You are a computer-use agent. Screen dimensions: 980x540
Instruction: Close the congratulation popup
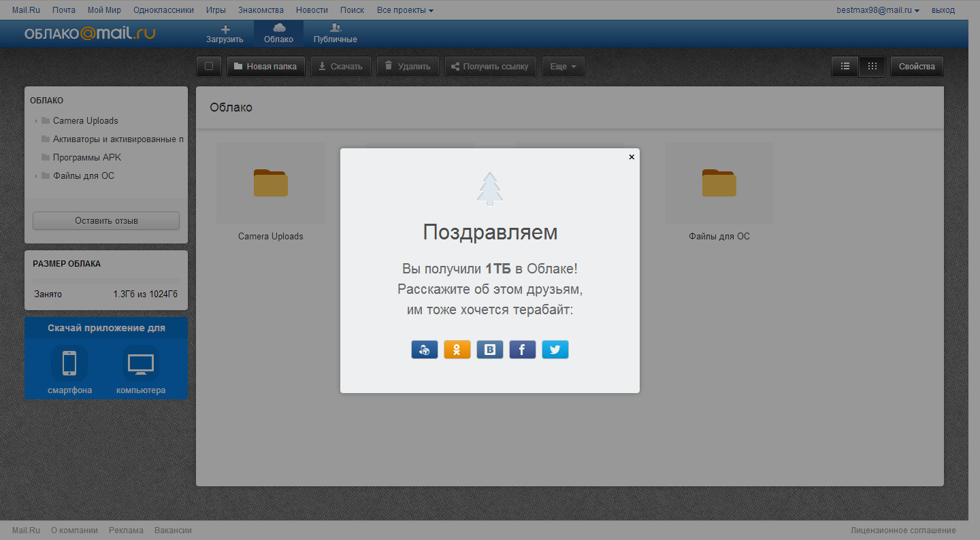click(x=632, y=156)
